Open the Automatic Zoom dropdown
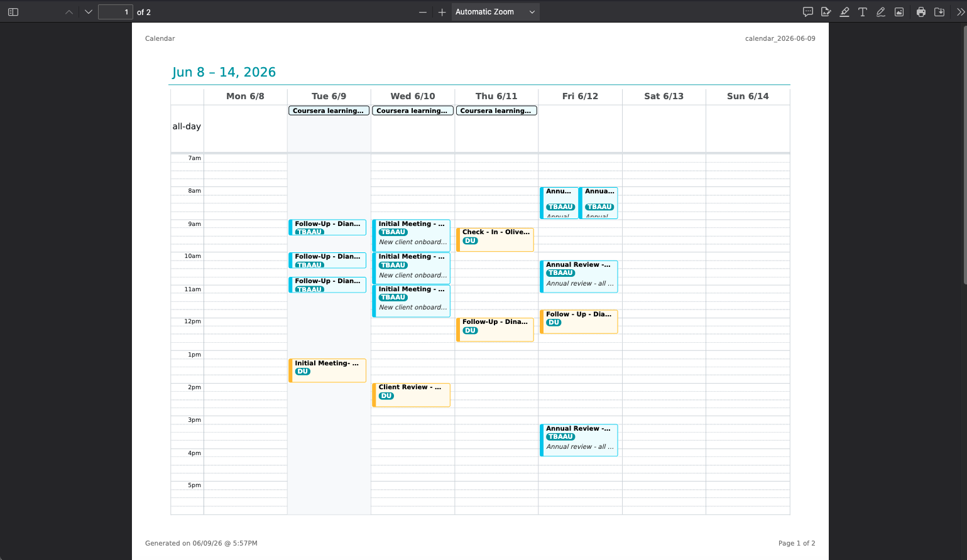This screenshot has height=560, width=967. [x=496, y=12]
